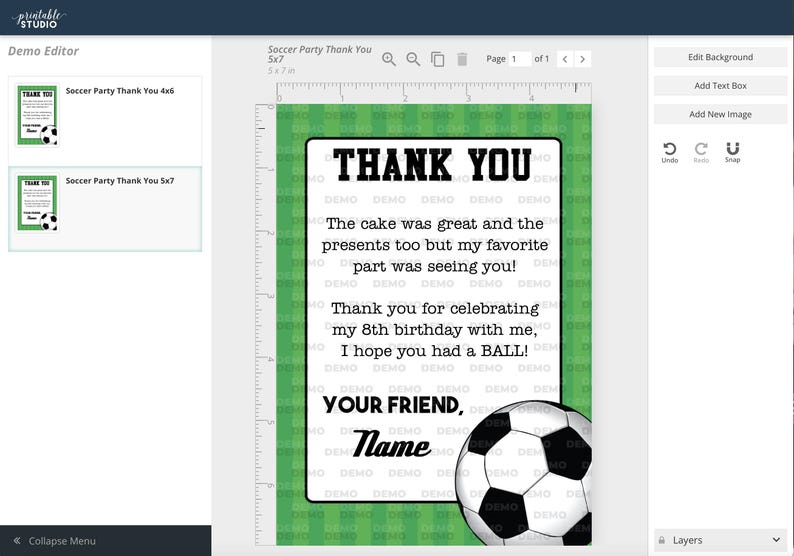Click the zoom in magnifier icon
The height and width of the screenshot is (556, 794).
pyautogui.click(x=388, y=59)
